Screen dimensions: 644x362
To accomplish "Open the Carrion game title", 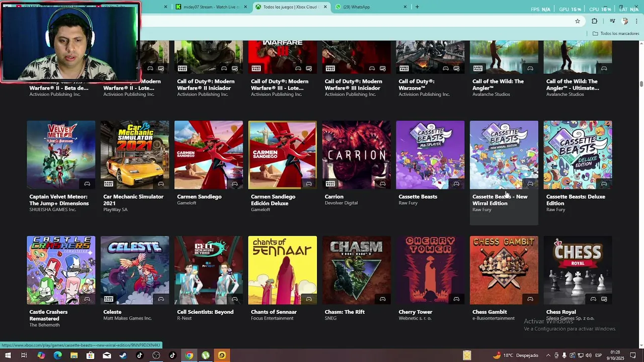I will pos(334,197).
